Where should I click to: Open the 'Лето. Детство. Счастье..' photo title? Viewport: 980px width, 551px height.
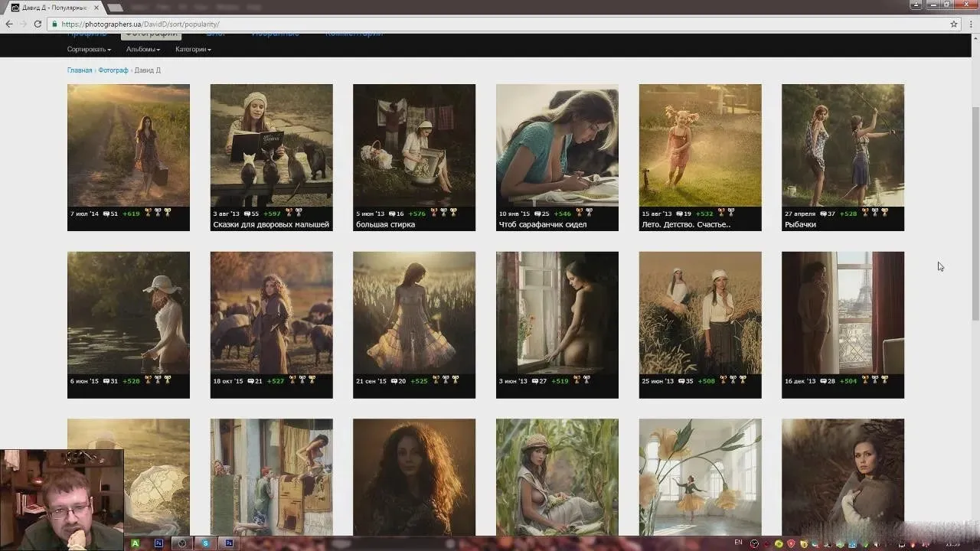(x=685, y=225)
